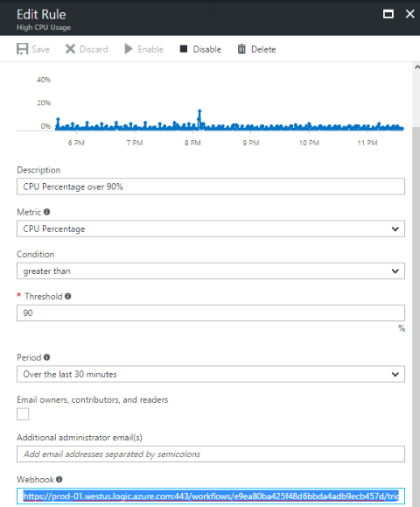Click the vertical scrollbar up arrow
The height and width of the screenshot is (507, 420).
[416, 67]
